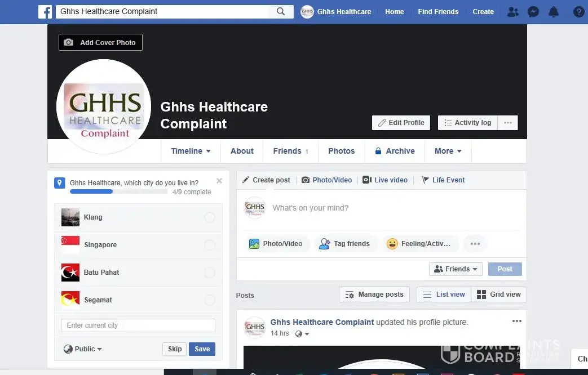Click the Facebook logo icon

coord(45,11)
